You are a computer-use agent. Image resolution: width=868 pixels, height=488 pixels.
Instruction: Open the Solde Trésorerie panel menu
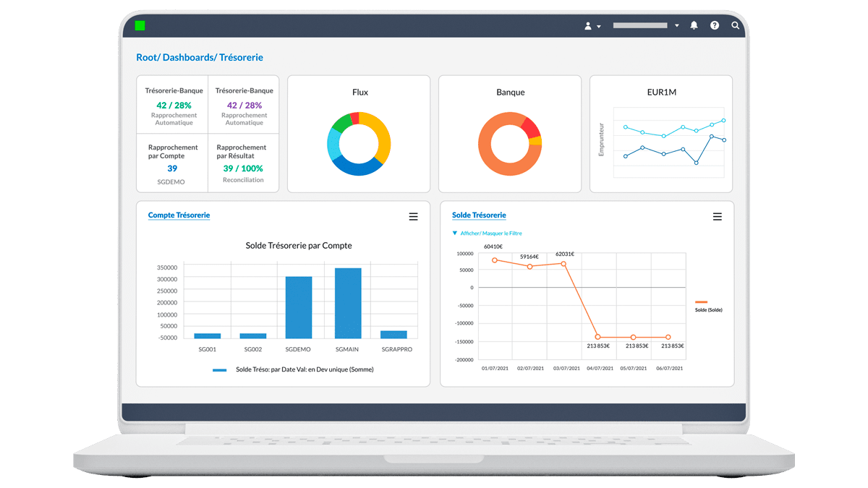coord(717,216)
